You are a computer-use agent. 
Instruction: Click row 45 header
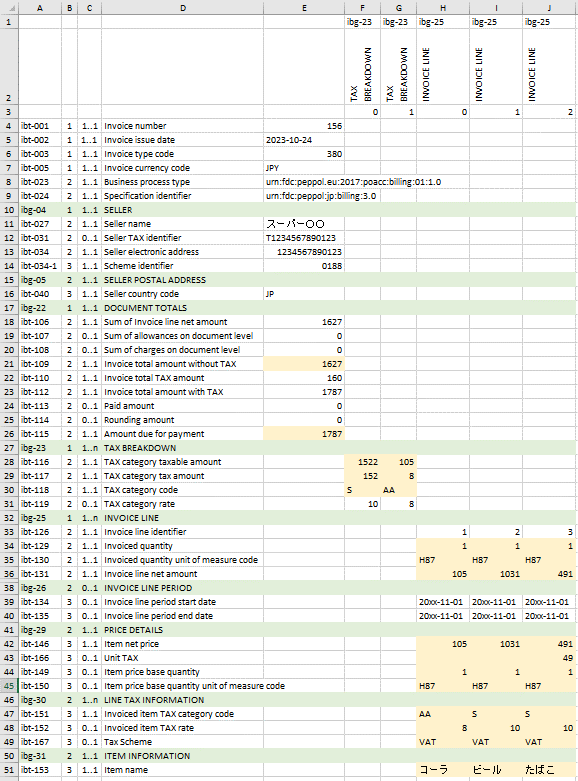click(9, 686)
